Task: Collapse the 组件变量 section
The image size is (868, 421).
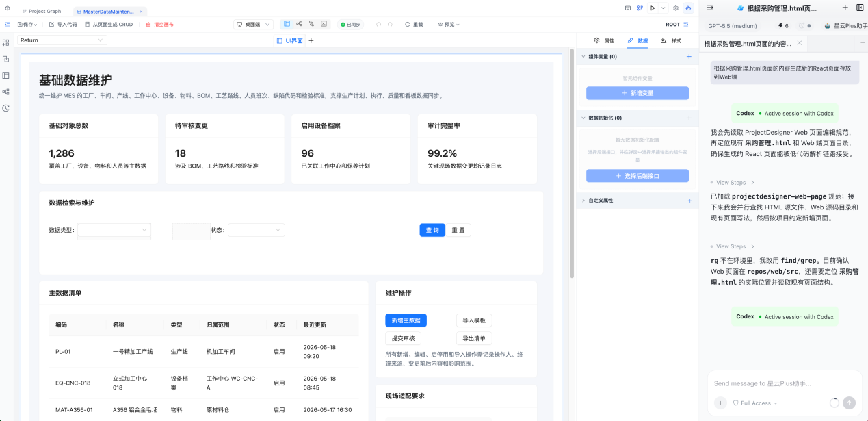Action: tap(583, 57)
